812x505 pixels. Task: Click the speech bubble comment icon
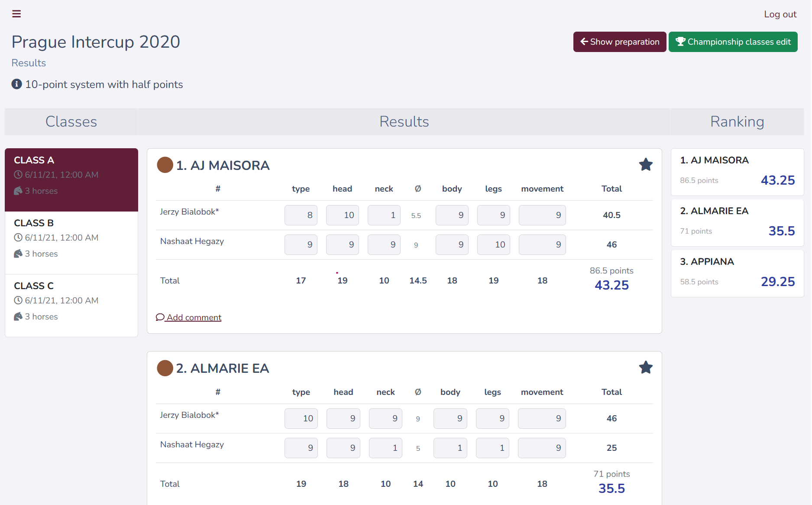[160, 317]
